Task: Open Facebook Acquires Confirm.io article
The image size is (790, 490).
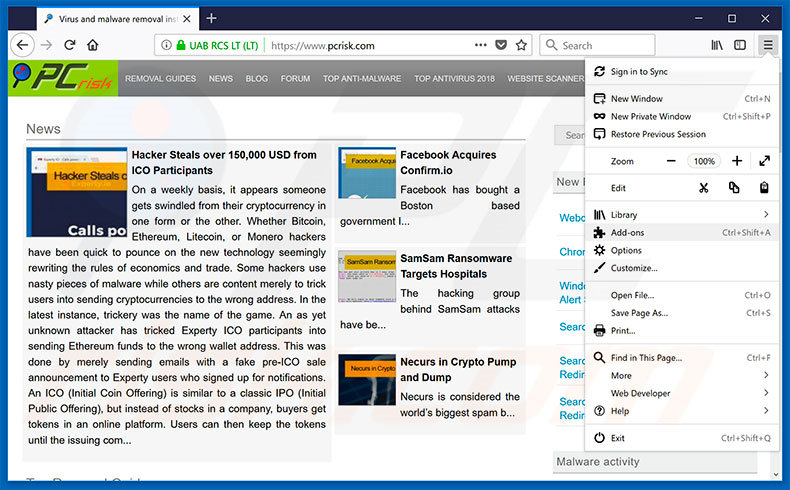Action: coord(448,163)
